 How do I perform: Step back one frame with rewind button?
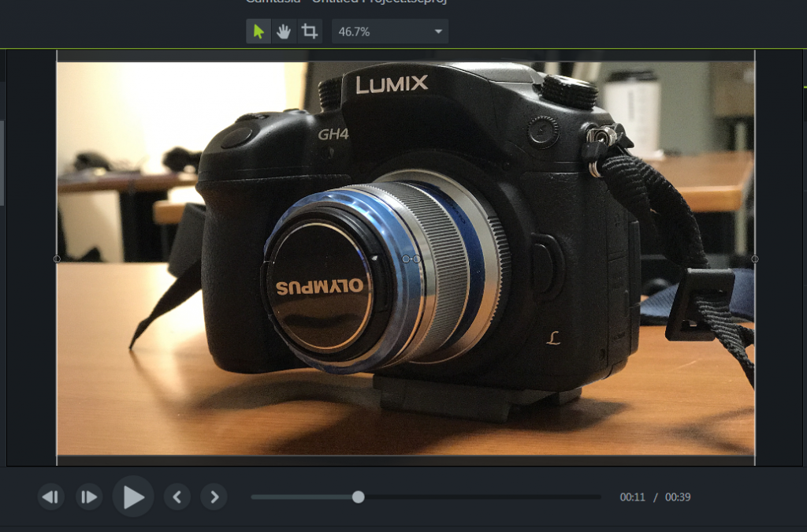51,497
